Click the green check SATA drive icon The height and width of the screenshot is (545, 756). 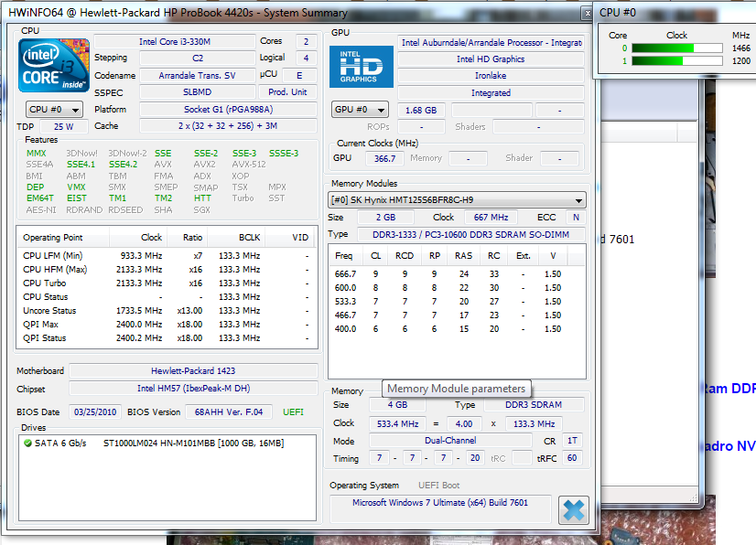pyautogui.click(x=28, y=443)
